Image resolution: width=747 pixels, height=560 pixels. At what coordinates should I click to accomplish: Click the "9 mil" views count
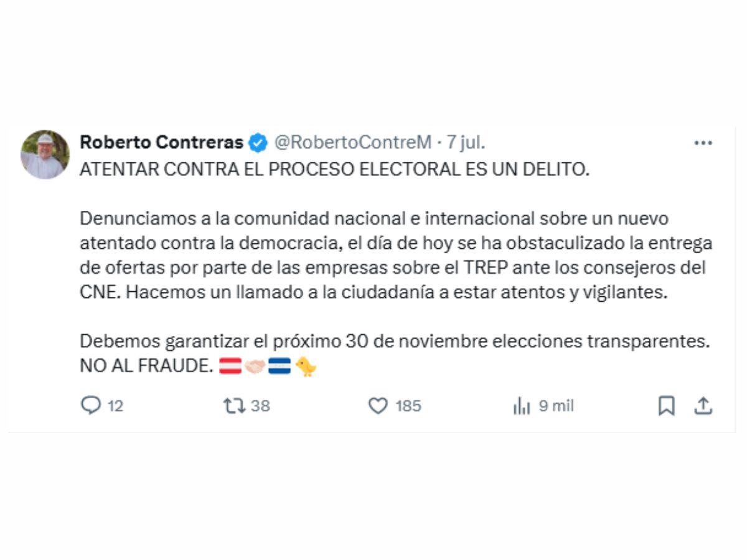point(556,406)
